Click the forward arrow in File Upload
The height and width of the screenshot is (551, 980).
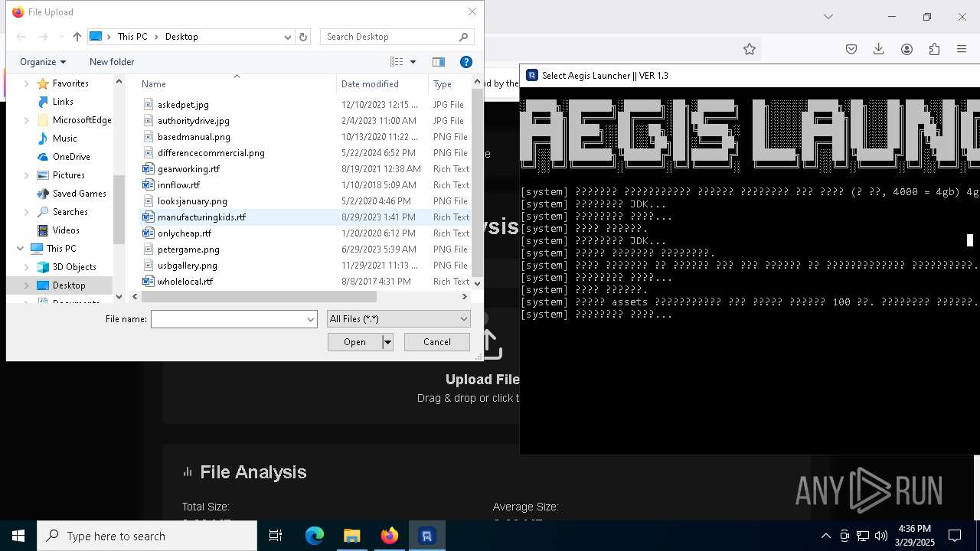[x=44, y=37]
